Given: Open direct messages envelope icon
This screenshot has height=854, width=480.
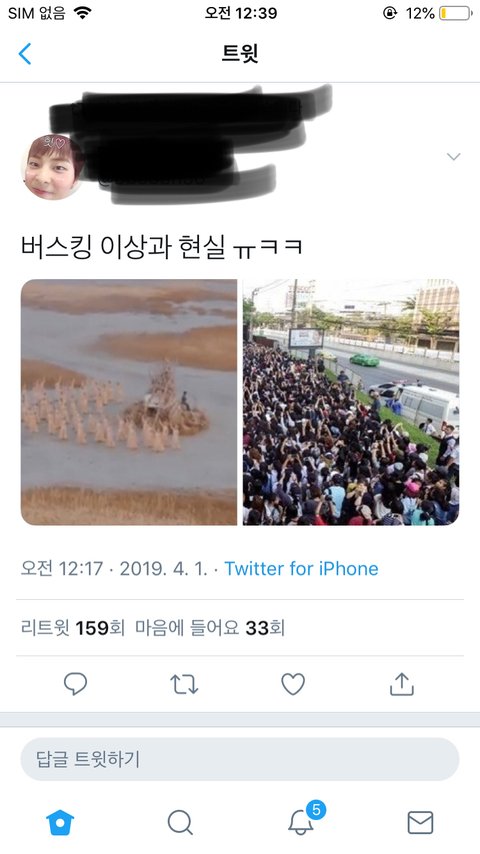Looking at the screenshot, I should tap(420, 822).
